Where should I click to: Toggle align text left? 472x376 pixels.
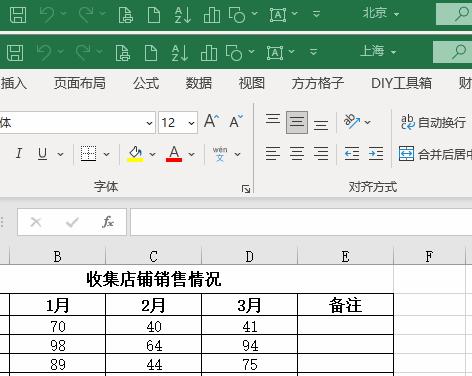pyautogui.click(x=273, y=154)
